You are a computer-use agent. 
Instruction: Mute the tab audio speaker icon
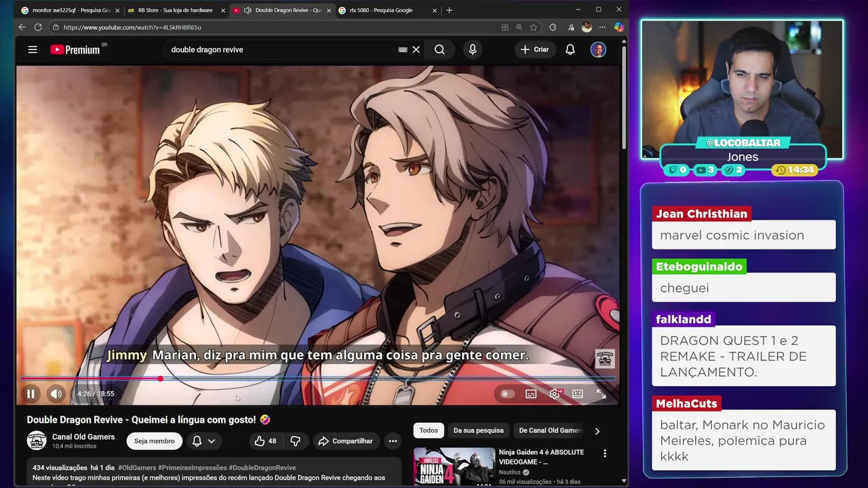(x=248, y=10)
